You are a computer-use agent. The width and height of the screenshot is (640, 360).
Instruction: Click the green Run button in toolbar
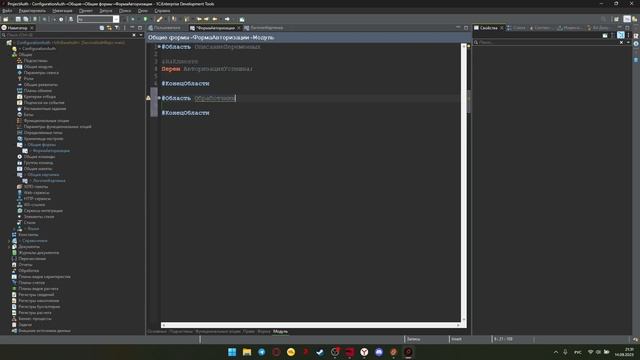point(145,19)
